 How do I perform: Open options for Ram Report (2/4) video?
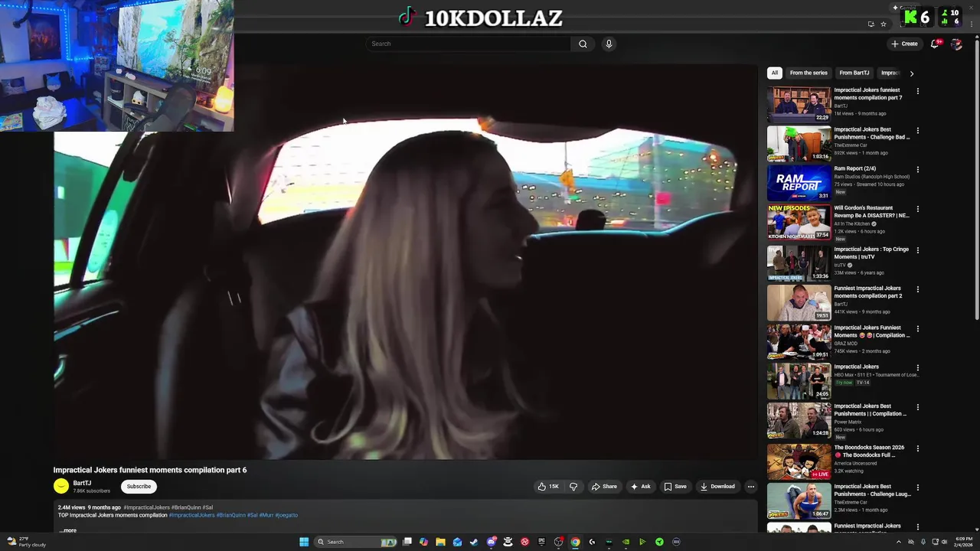[x=917, y=170]
